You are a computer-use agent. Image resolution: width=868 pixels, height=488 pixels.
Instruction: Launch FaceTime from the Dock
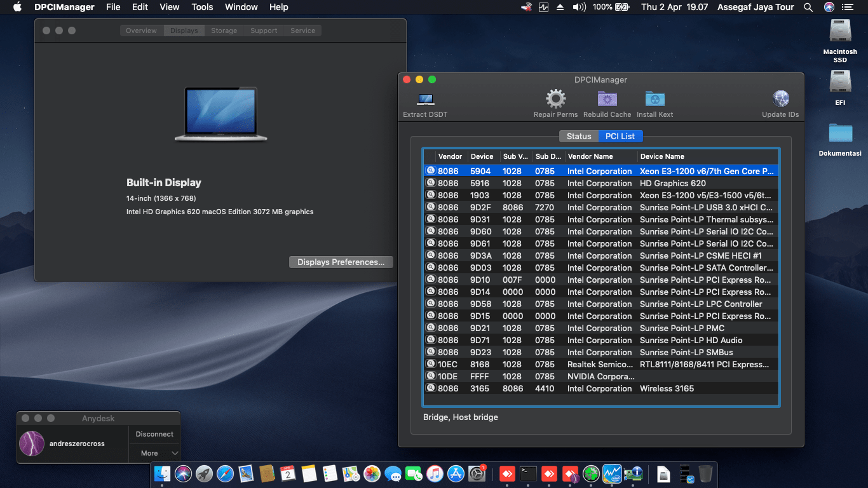[x=414, y=473]
